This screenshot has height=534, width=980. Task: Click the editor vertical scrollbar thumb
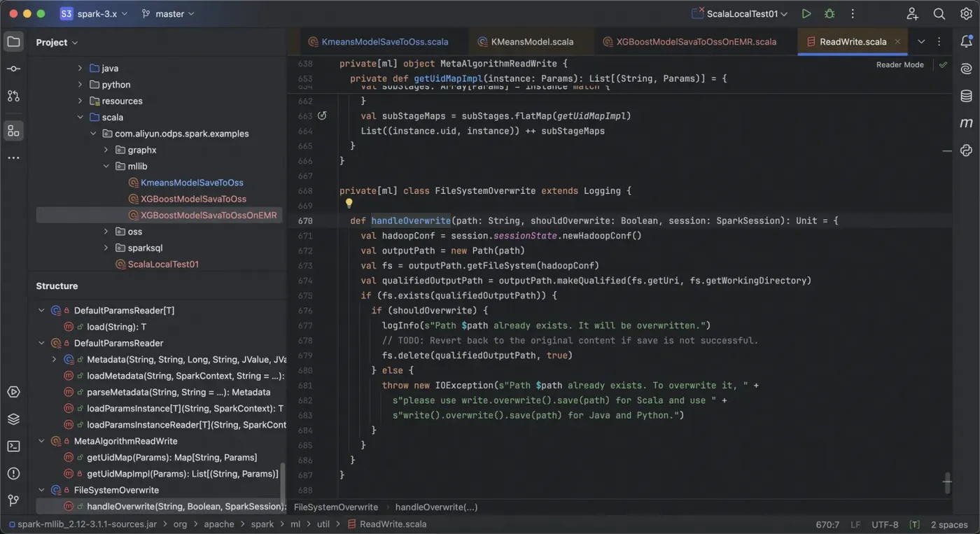click(x=947, y=483)
